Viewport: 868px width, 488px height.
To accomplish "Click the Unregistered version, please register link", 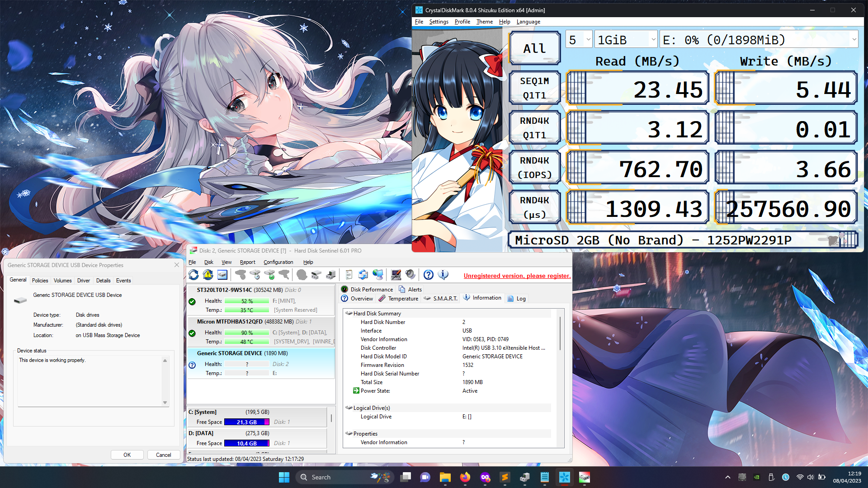I will 517,276.
